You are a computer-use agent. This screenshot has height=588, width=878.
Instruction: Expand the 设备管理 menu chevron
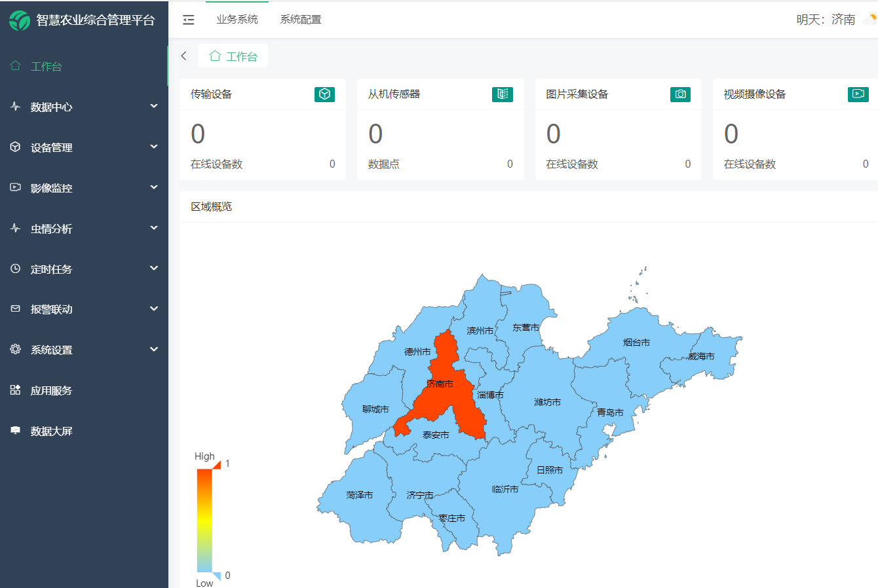pyautogui.click(x=154, y=147)
